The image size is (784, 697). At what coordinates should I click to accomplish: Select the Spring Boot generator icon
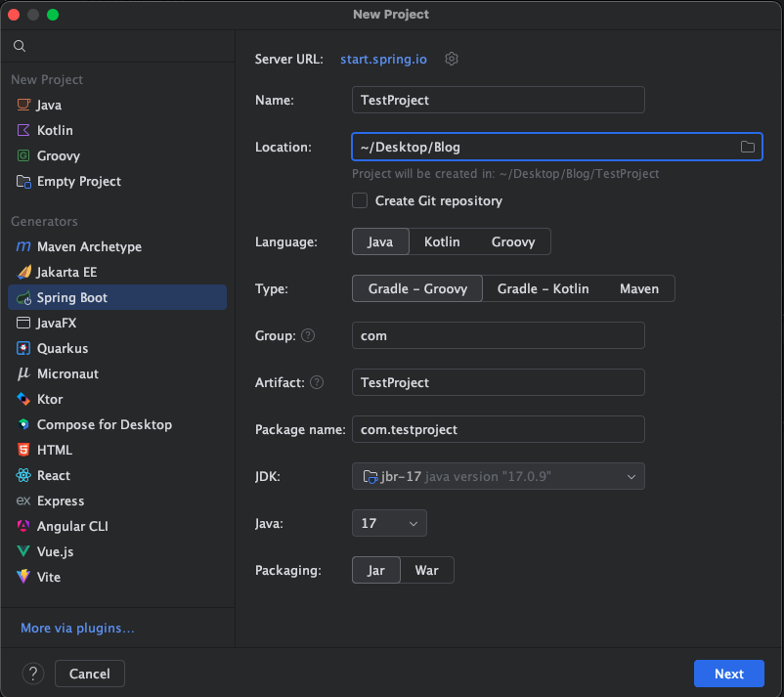pos(24,298)
